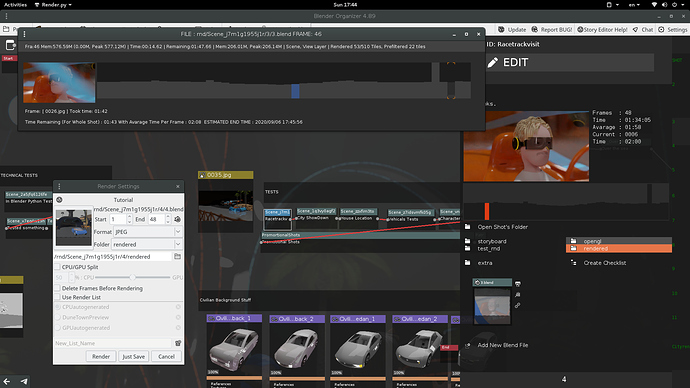Click the Update icon in the toolbar
This screenshot has width=690, height=388.
pyautogui.click(x=501, y=29)
